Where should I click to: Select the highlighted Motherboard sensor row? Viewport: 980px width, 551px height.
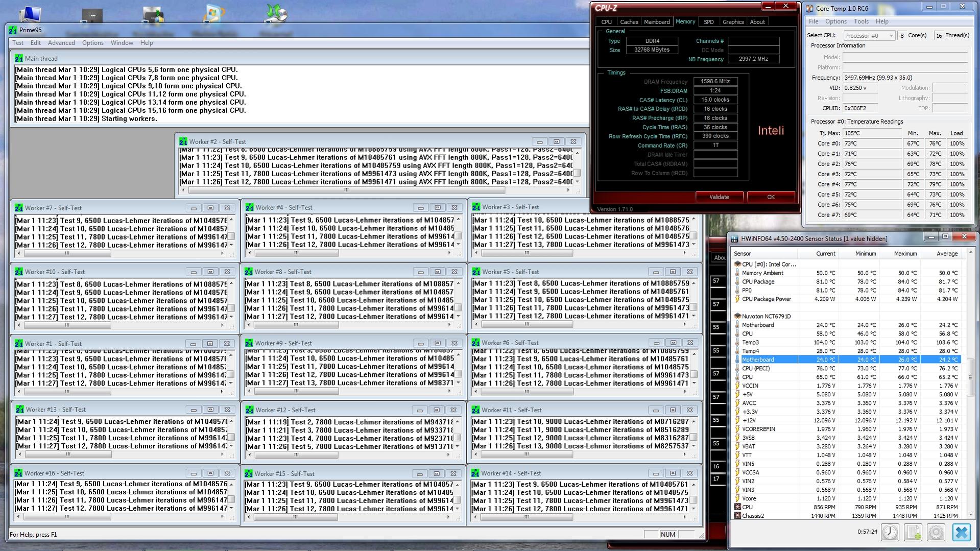[846, 360]
